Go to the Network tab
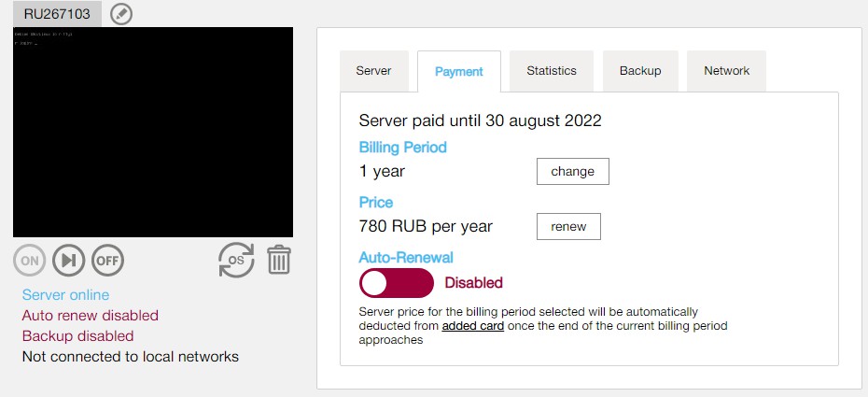The height and width of the screenshot is (397, 868). click(x=726, y=71)
